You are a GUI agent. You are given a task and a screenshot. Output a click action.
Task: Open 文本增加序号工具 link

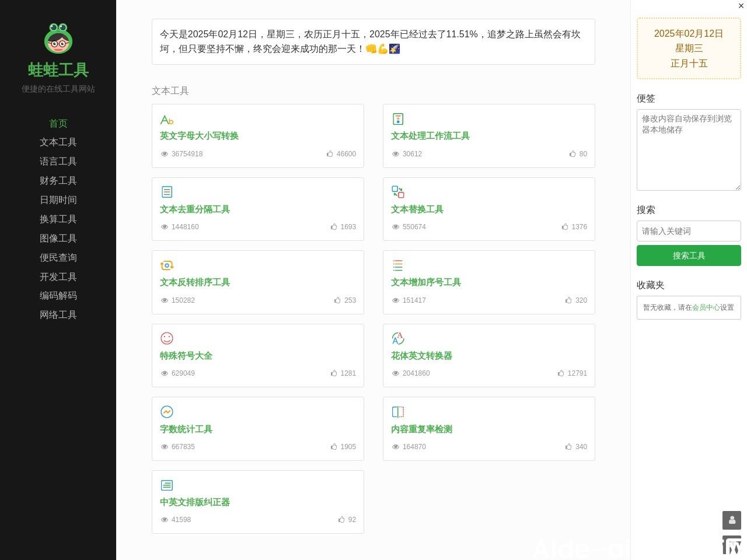click(426, 282)
